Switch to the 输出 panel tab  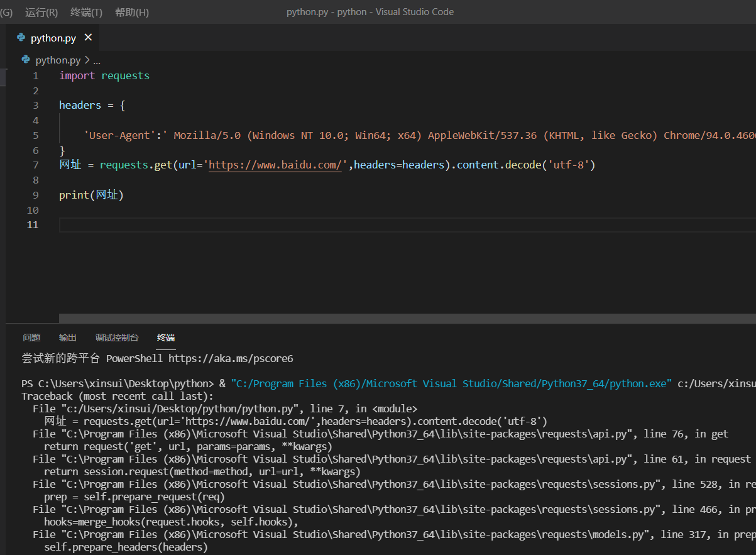pyautogui.click(x=68, y=338)
